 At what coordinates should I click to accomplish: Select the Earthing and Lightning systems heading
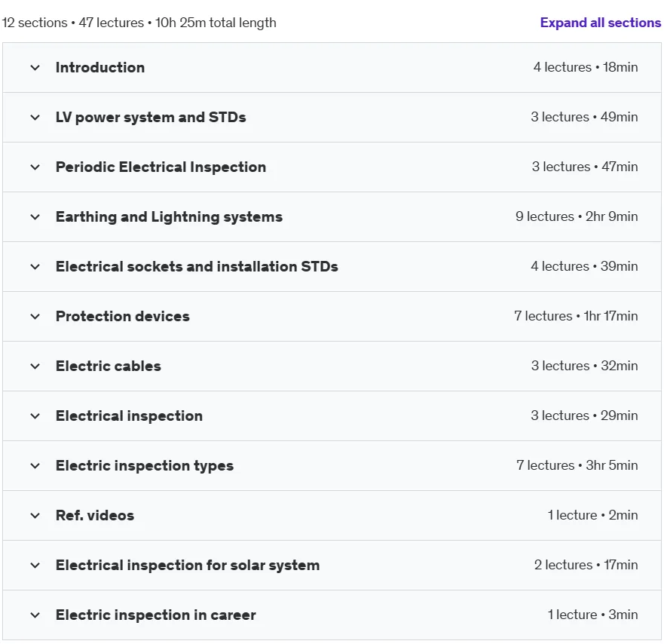[x=169, y=217]
